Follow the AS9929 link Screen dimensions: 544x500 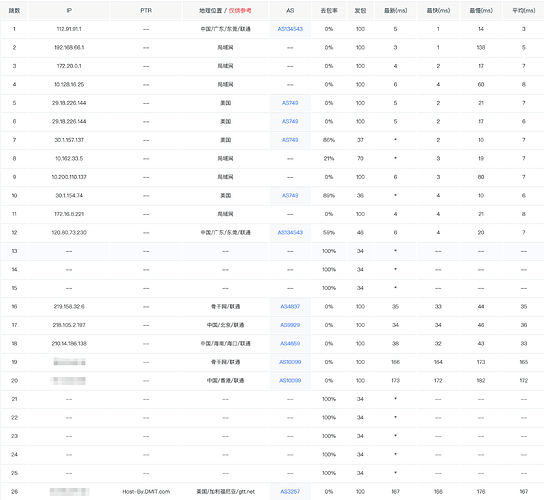click(290, 325)
